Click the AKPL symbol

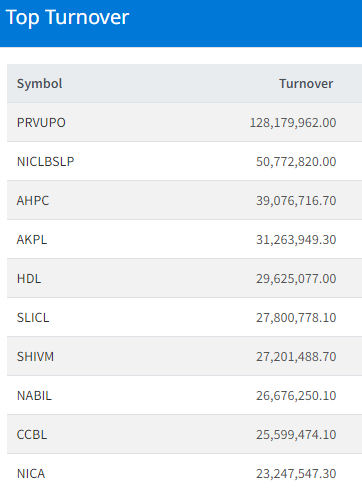pos(32,240)
